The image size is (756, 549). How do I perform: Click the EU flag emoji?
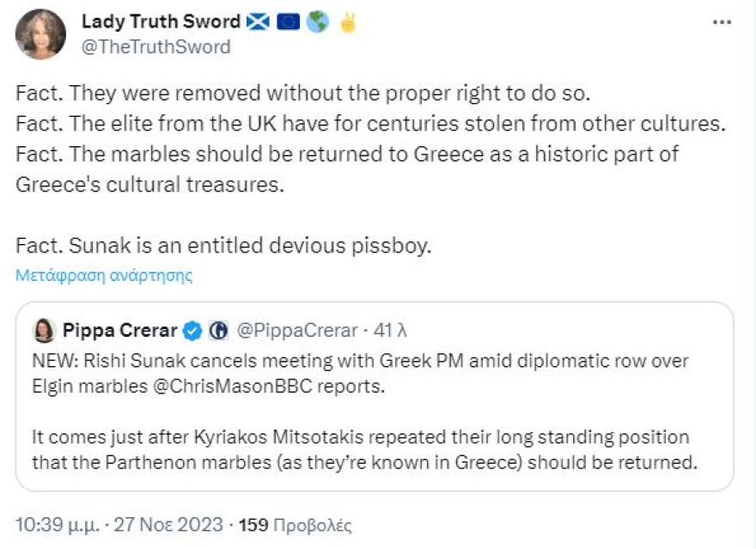click(x=288, y=21)
